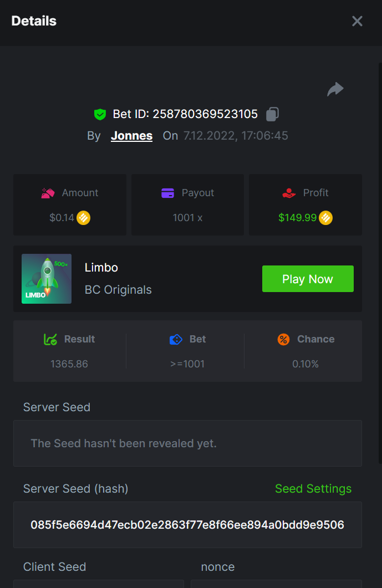382x588 pixels.
Task: Click the share arrow icon
Action: point(335,89)
